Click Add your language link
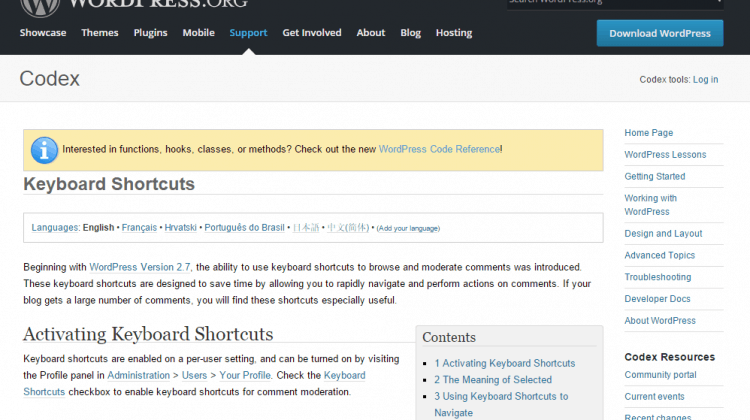This screenshot has height=420, width=750. coord(408,228)
